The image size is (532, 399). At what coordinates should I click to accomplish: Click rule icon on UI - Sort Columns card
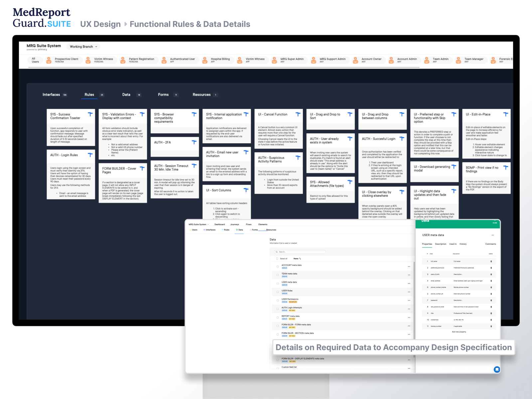[x=246, y=190]
